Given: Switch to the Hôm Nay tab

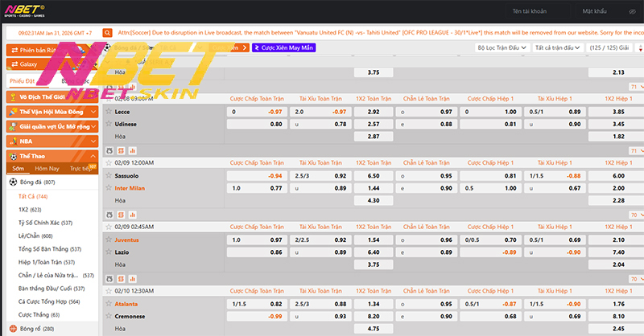Looking at the screenshot, I should (x=47, y=168).
